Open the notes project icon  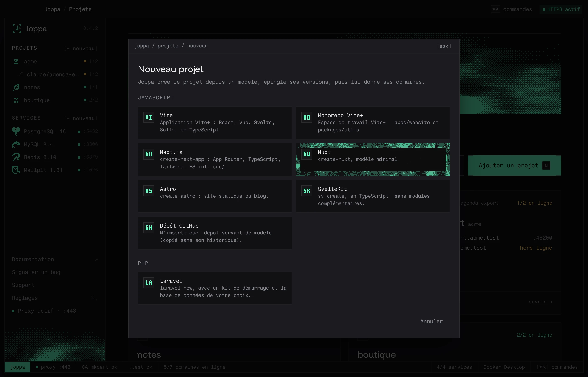[16, 87]
